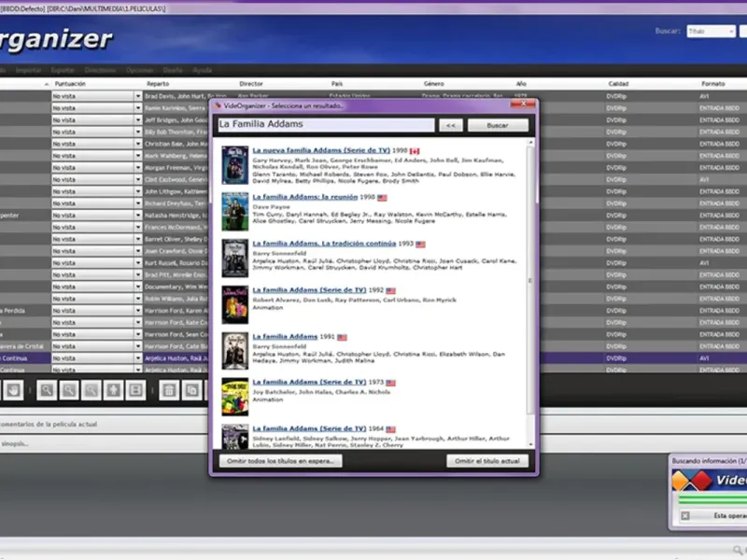Click the 1991 La familia Addams poster thumbnail
Screen dimensions: 747x560
[235, 351]
